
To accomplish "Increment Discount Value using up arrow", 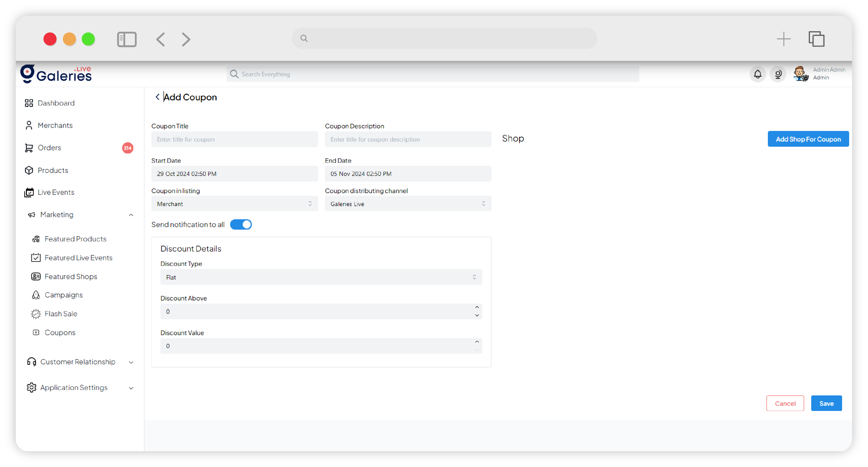I will point(477,342).
